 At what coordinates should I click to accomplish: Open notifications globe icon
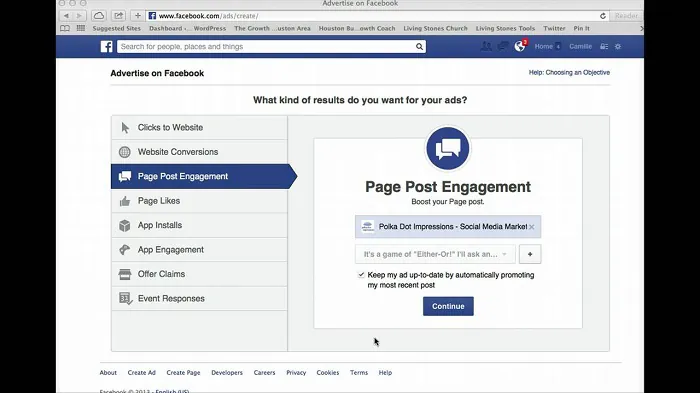[520, 46]
